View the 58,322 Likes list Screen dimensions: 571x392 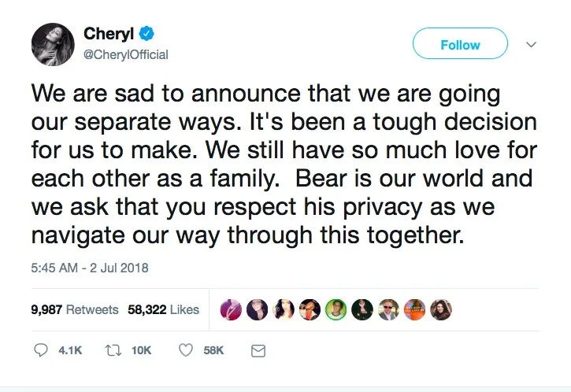tap(162, 309)
